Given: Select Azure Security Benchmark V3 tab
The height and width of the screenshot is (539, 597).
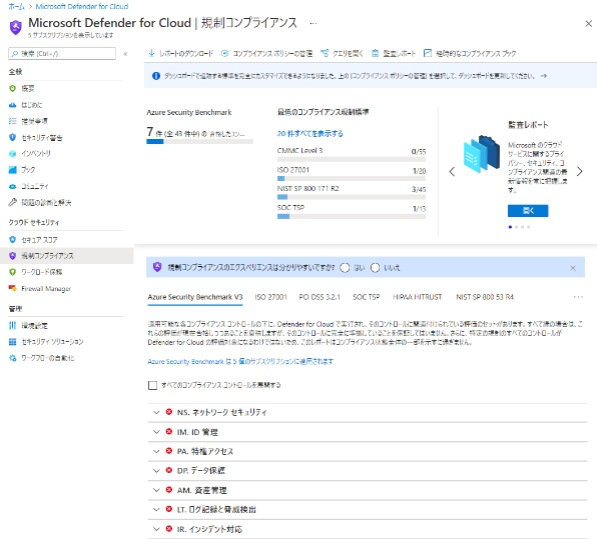Looking at the screenshot, I should [x=195, y=297].
